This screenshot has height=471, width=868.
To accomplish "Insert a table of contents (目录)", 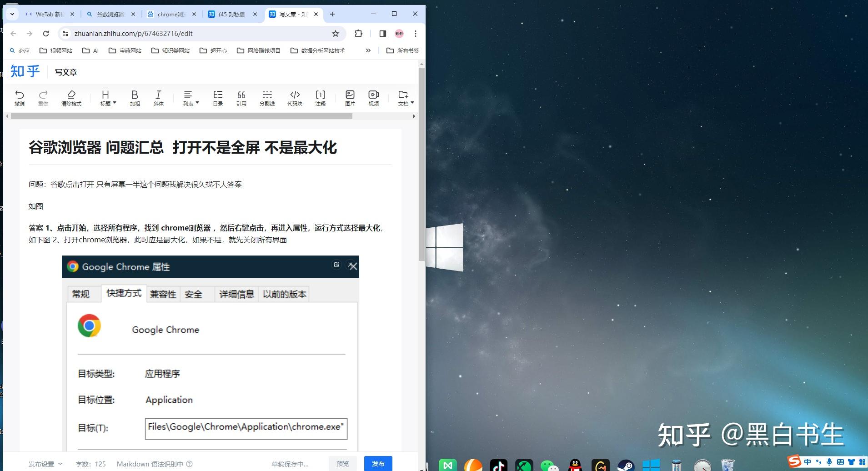I will [218, 98].
